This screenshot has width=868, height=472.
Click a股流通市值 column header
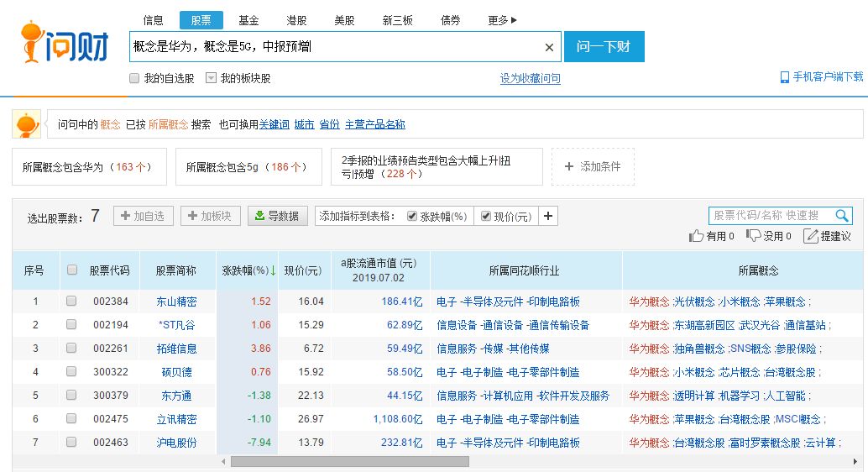[x=379, y=270]
